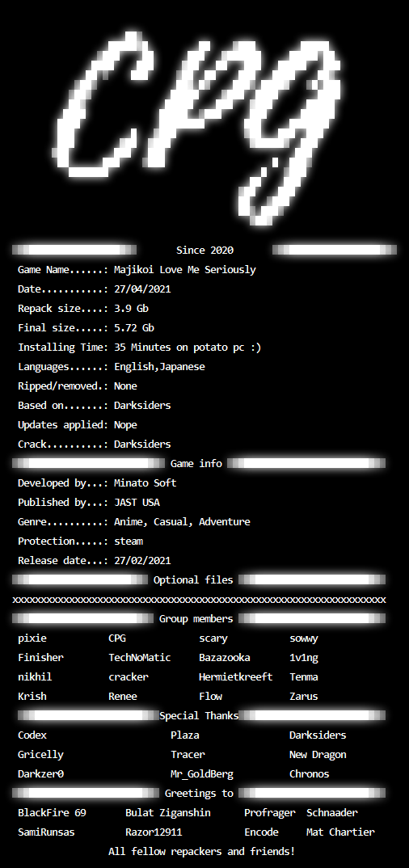Viewport: 409px width, 868px height.
Task: Click 'New Dragon' under Special Thanks
Action: (318, 754)
